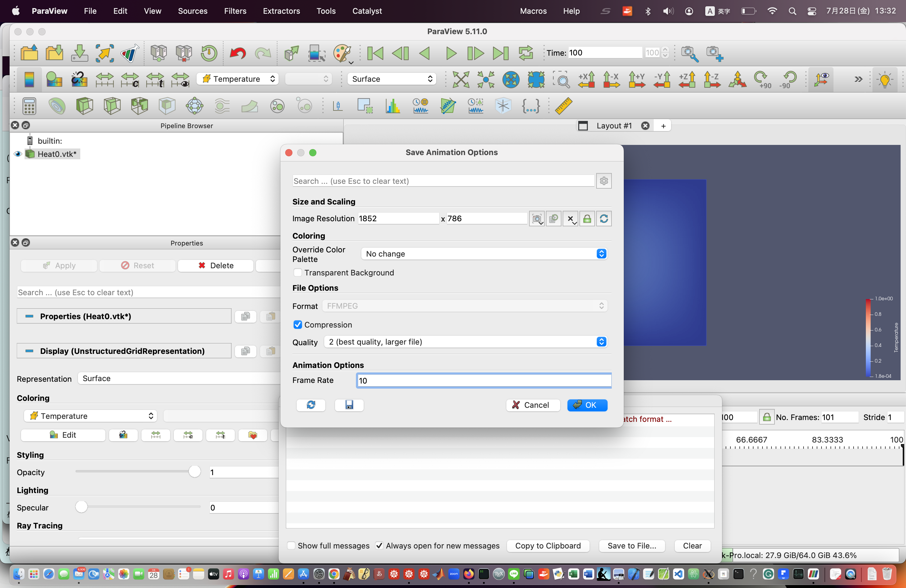Screen dimensions: 906x588
Task: Open the Temperature coloring dropdown in toolbar
Action: click(x=238, y=79)
